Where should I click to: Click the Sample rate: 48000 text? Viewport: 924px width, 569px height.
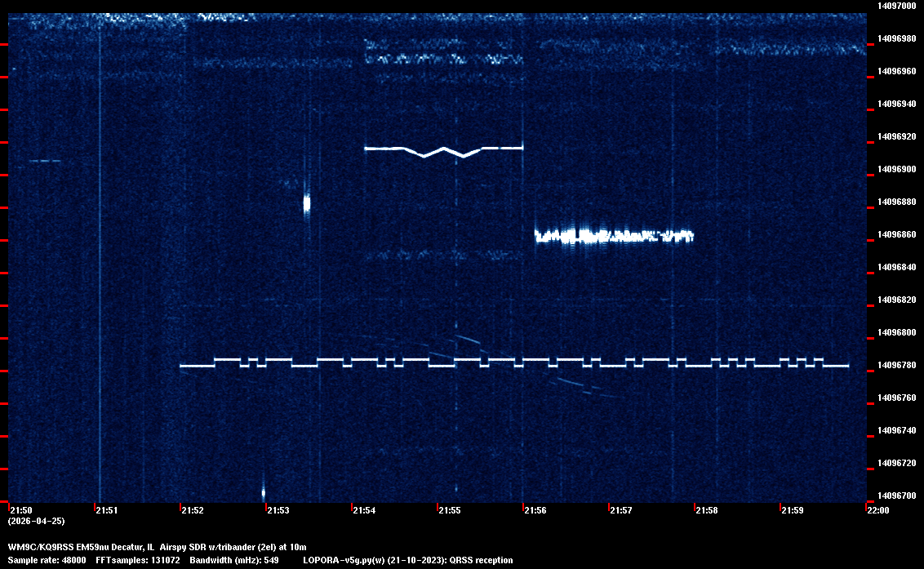click(x=47, y=560)
